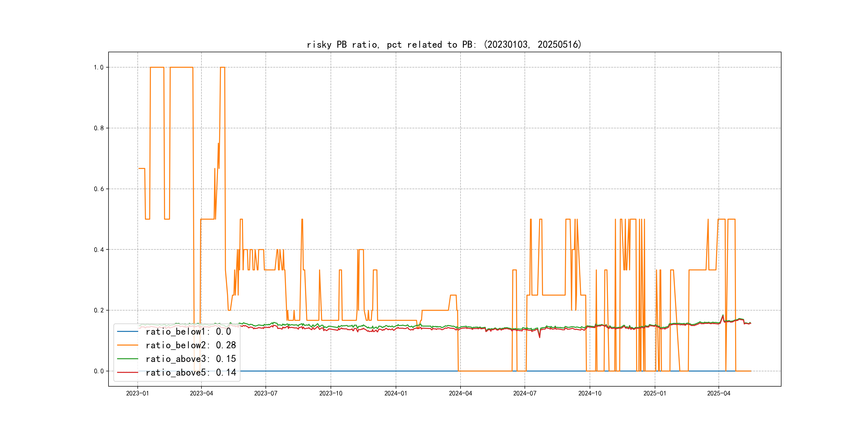This screenshot has width=868, height=434.
Task: Click the 2023-01 x-axis tick label
Action: pyautogui.click(x=137, y=393)
